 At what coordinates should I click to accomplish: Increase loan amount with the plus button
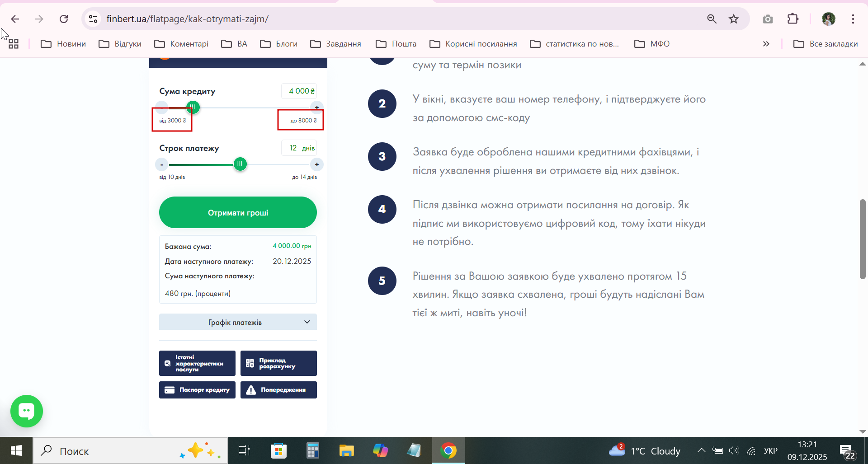317,108
